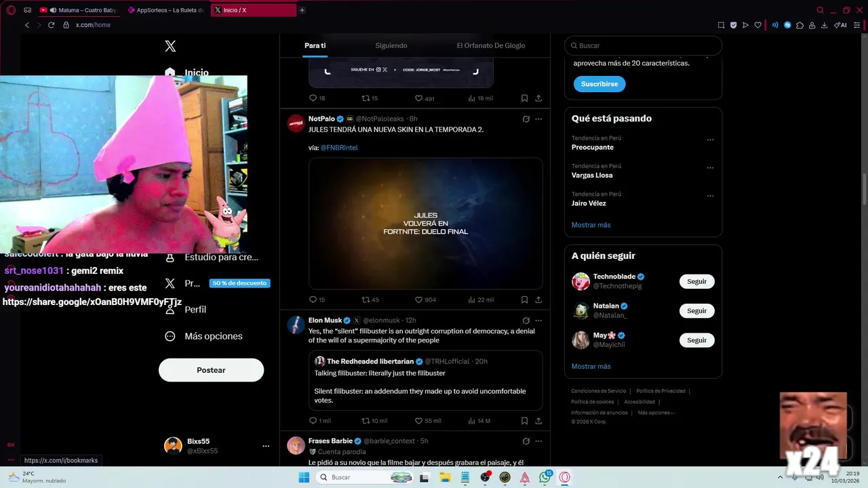Click the x.com/home address bar
Image resolution: width=868 pixels, height=488 pixels.
pos(93,25)
